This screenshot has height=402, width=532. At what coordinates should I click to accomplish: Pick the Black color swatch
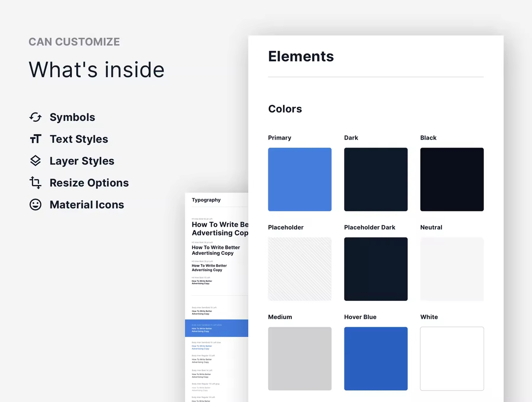click(452, 180)
